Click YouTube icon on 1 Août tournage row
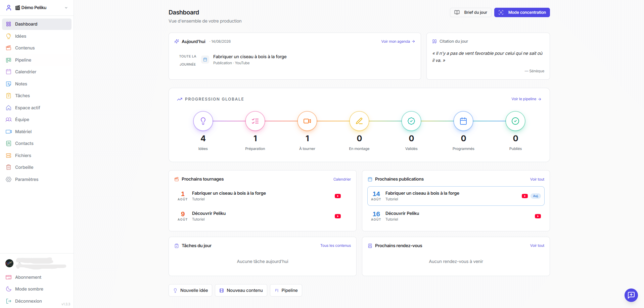The image size is (644, 308). [338, 196]
